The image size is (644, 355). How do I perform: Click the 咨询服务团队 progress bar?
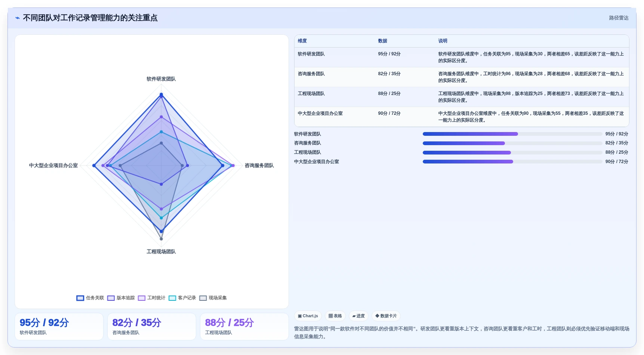(512, 143)
